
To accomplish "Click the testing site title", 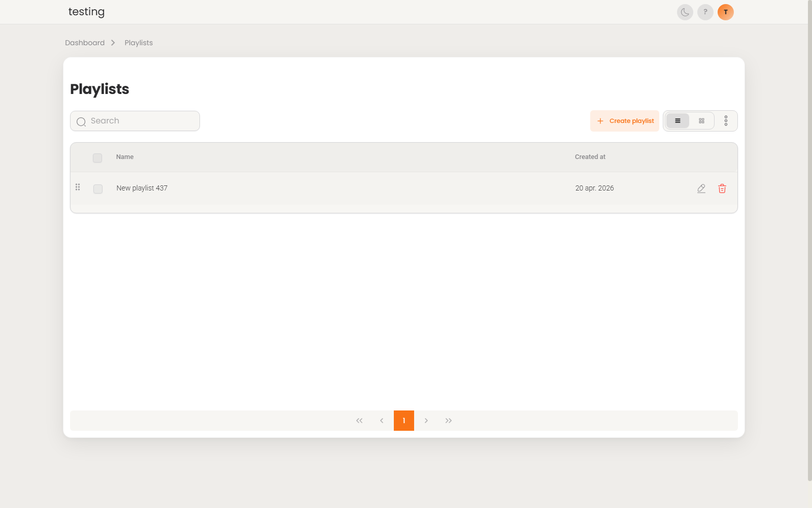I will click(x=86, y=12).
